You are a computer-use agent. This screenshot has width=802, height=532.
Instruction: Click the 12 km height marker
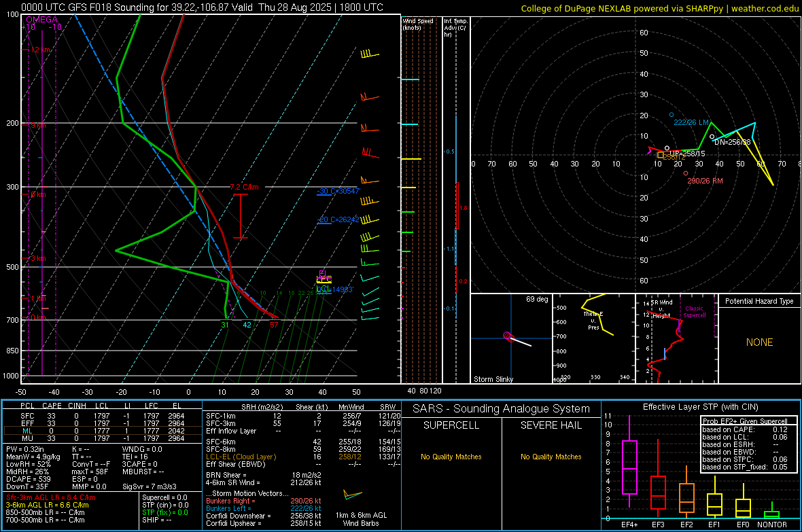(x=41, y=50)
